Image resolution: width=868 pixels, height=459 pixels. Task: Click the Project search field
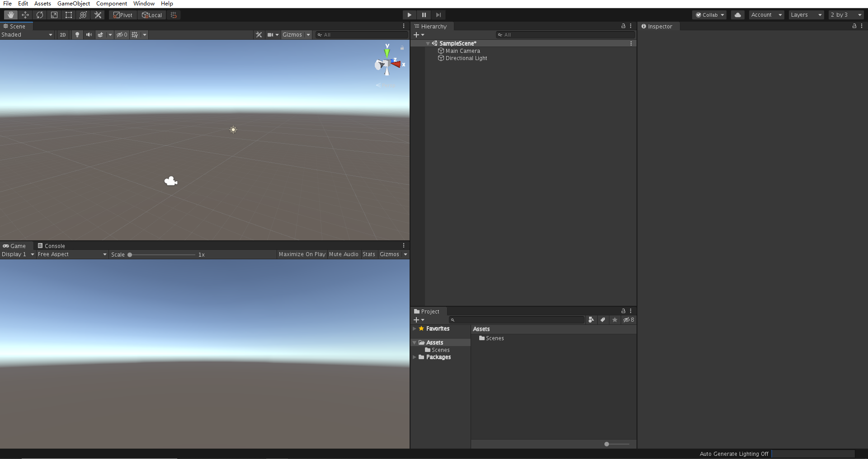click(x=517, y=320)
